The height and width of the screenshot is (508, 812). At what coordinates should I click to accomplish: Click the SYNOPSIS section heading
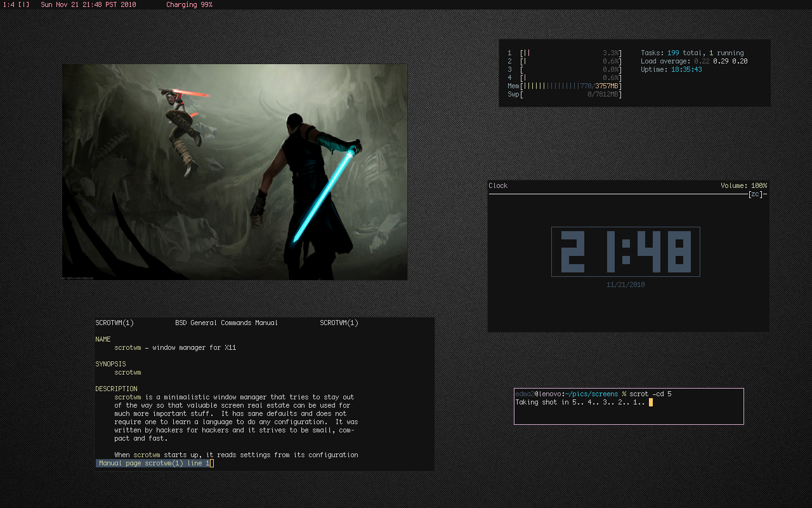(110, 364)
